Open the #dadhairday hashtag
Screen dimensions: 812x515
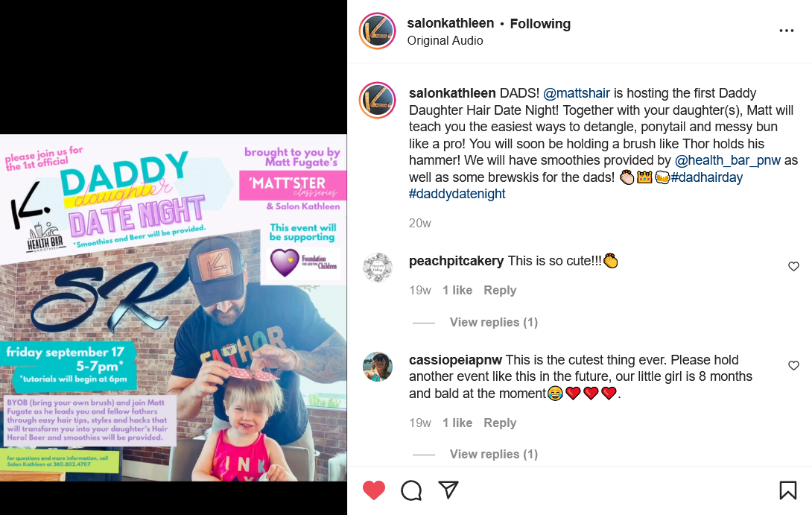coord(706,177)
